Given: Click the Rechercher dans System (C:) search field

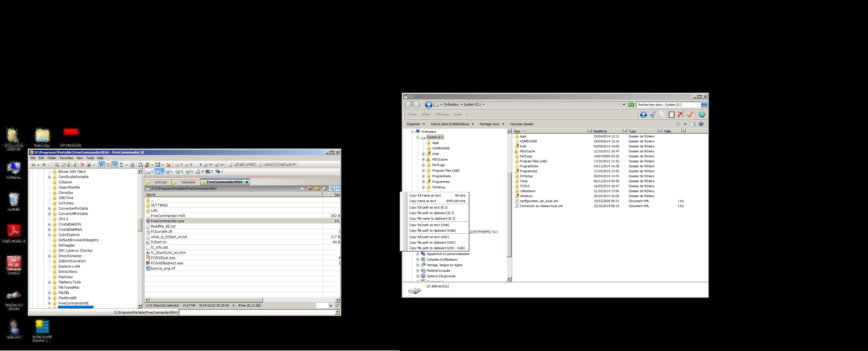Looking at the screenshot, I should [668, 105].
